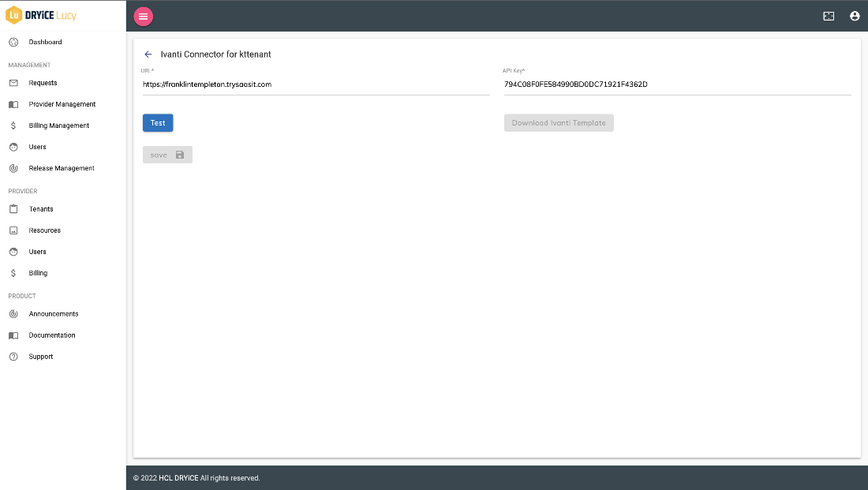Screen dimensions: 868x490
Task: Go to Provider Management
Action: tap(62, 104)
